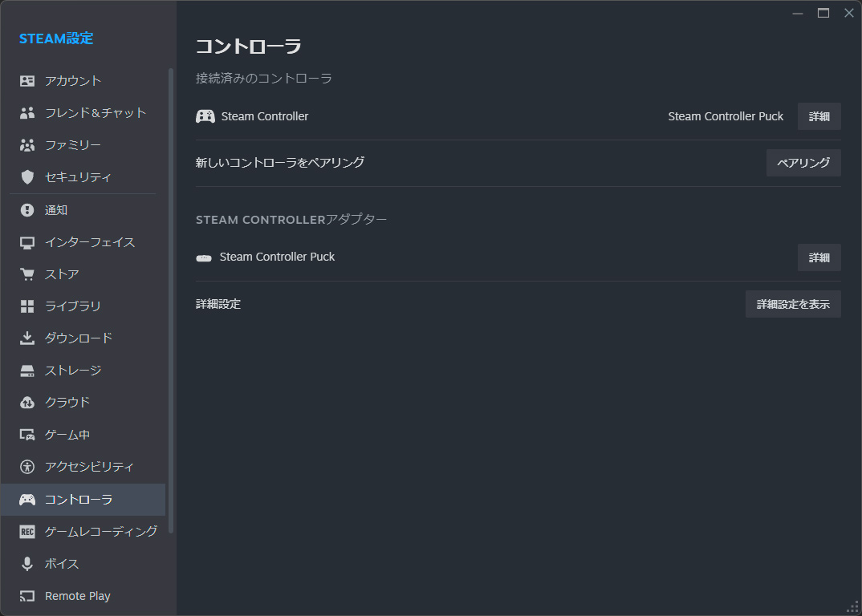Image resolution: width=862 pixels, height=616 pixels.
Task: Open Remote Play settings
Action: click(83, 596)
